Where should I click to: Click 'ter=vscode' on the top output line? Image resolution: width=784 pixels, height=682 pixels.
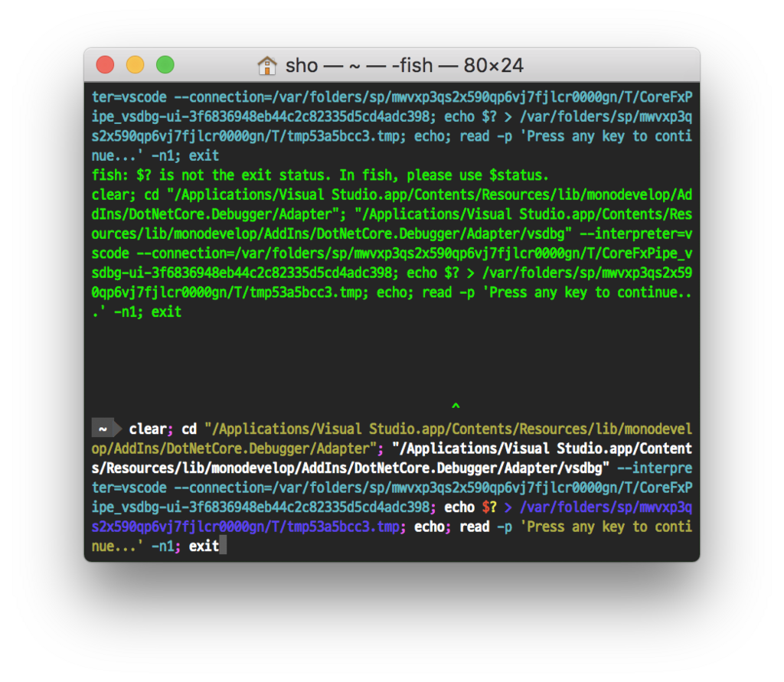129,97
